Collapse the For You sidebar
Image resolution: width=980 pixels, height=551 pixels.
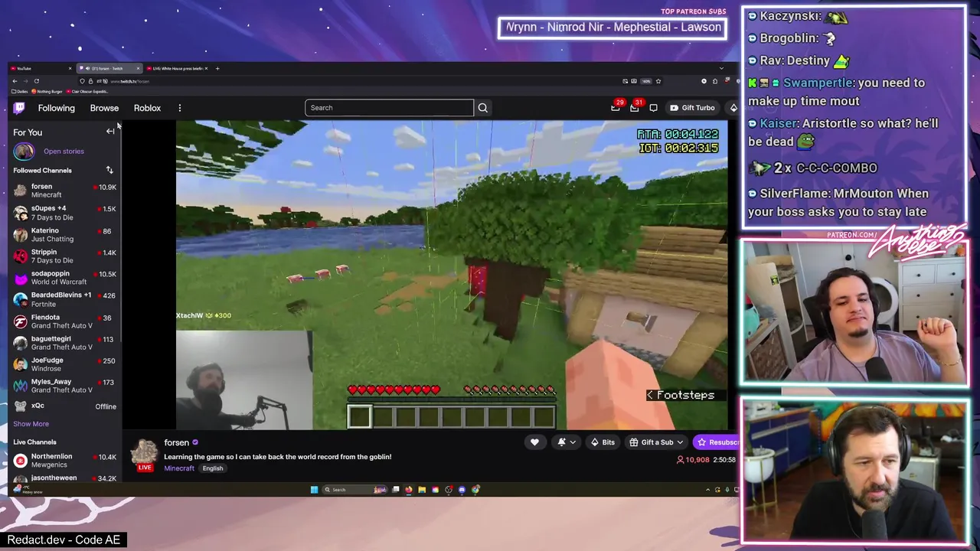pos(110,132)
